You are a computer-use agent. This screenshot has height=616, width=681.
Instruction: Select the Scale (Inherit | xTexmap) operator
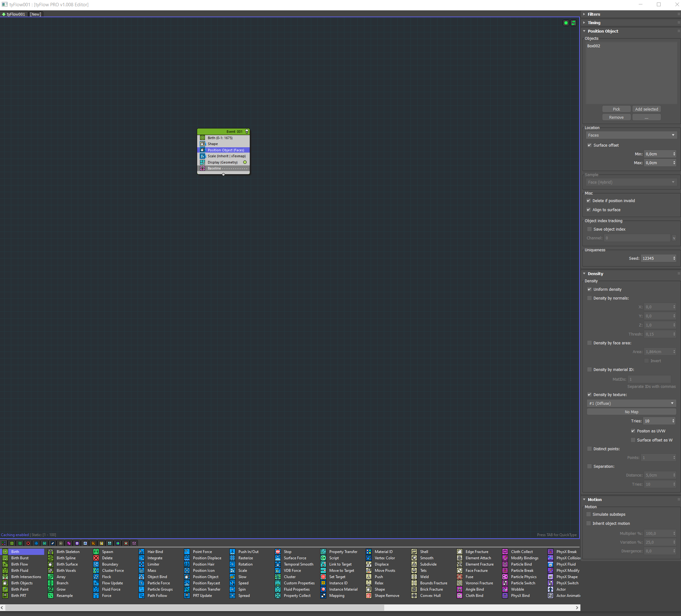pyautogui.click(x=223, y=156)
